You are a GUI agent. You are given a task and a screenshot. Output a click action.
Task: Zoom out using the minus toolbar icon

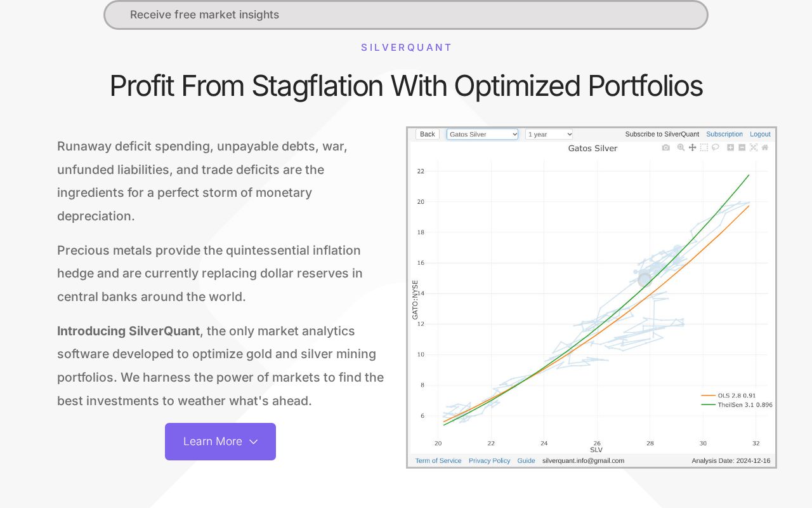tap(741, 147)
